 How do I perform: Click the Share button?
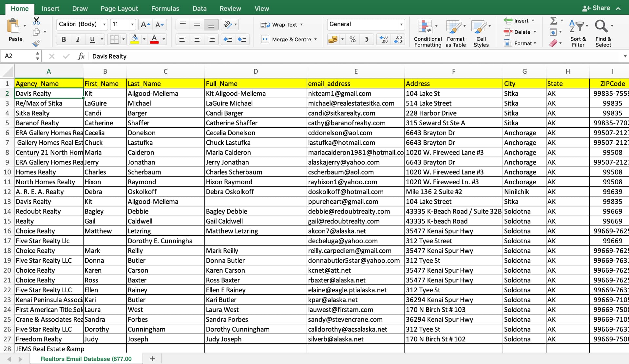coord(596,8)
